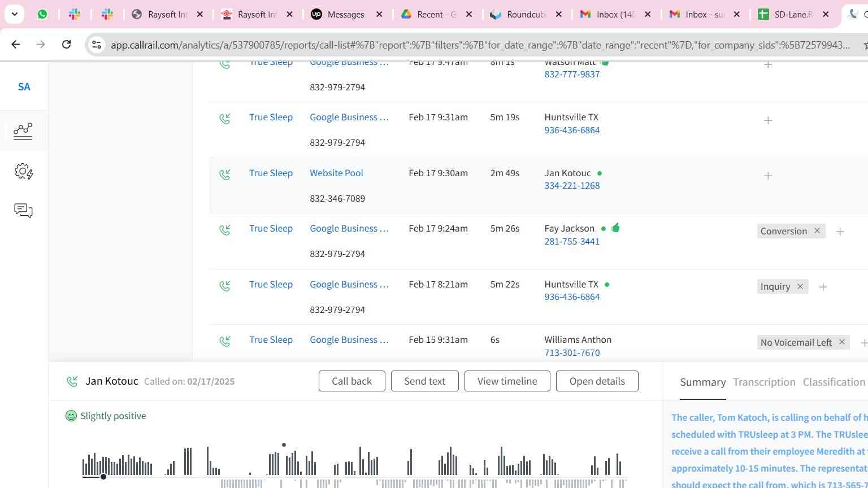Call number 936-436-6864 in 9:31am row

572,130
